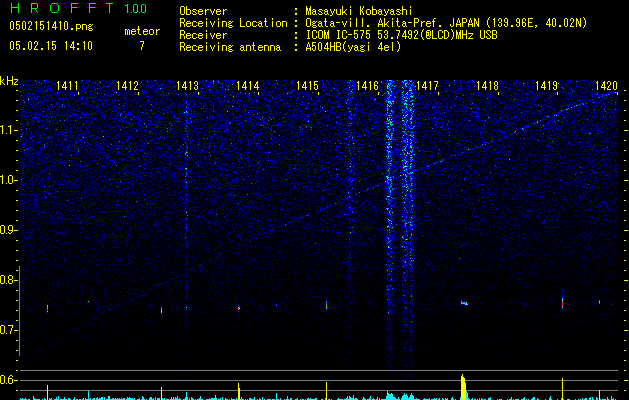
Task: Click the meteor echo just after 1415
Action: tap(326, 305)
